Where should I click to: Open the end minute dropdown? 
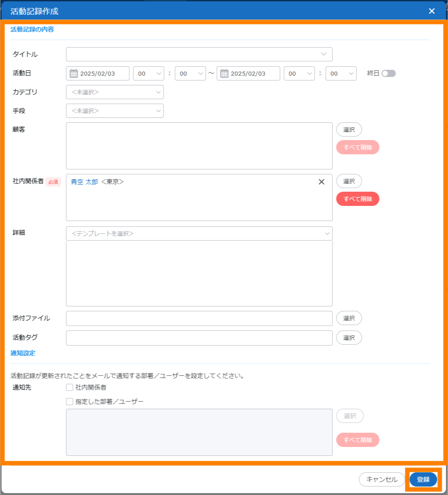341,73
